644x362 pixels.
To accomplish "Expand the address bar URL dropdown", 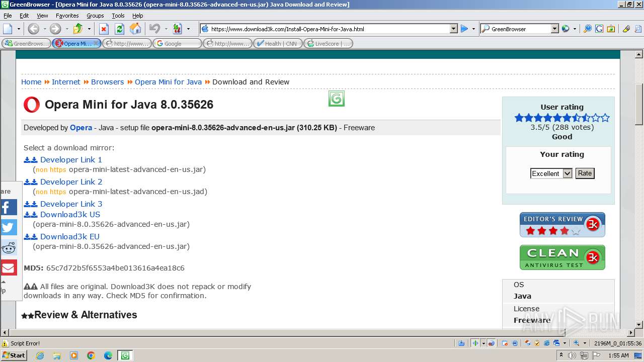I will coord(453,29).
